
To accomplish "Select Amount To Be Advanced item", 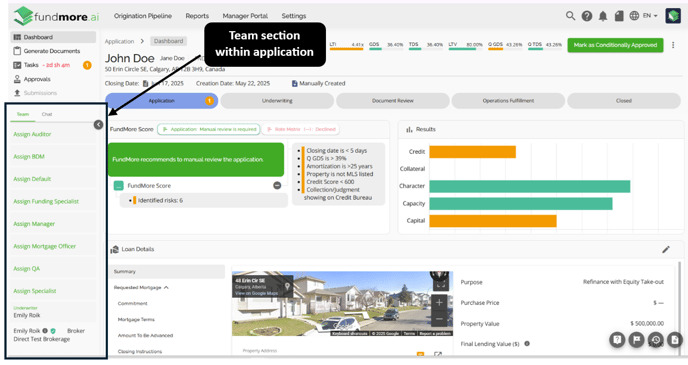I will coord(145,336).
